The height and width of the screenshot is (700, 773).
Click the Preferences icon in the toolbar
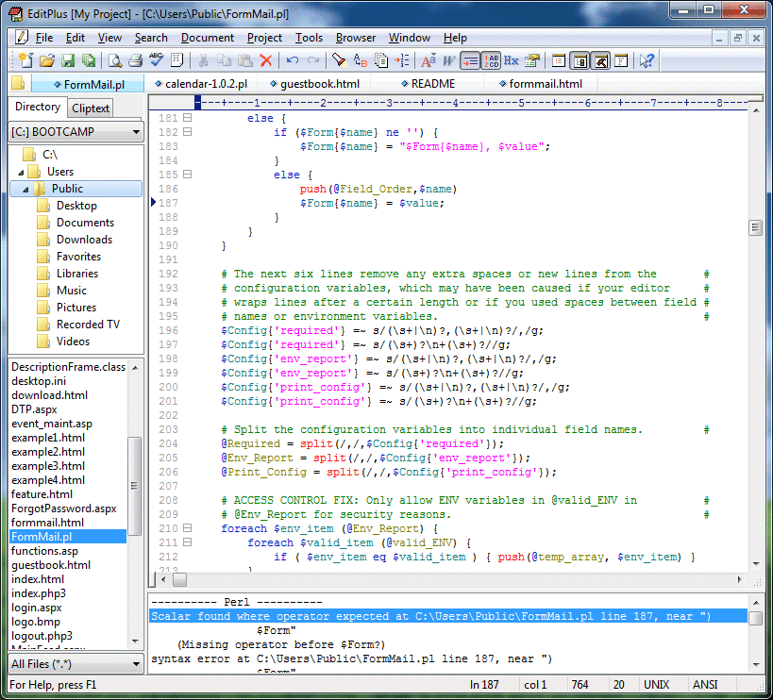point(532,60)
